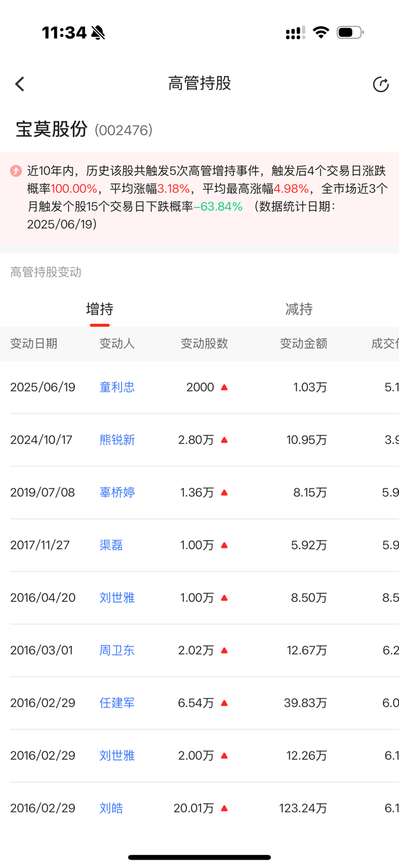
Task: Tap the amount 8.50万
Action: tap(309, 598)
